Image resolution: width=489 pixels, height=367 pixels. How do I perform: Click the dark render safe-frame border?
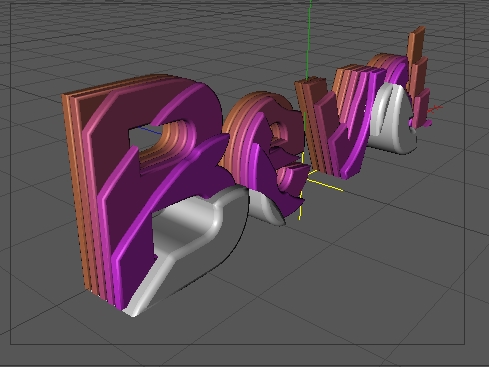point(237,344)
